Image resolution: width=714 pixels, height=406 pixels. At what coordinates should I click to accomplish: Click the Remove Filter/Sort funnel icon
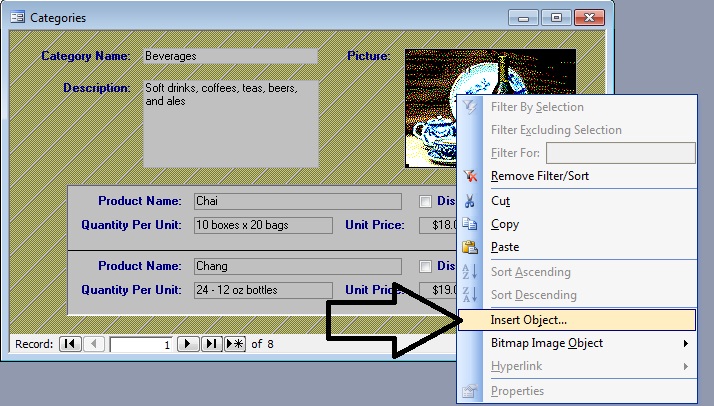pos(470,176)
